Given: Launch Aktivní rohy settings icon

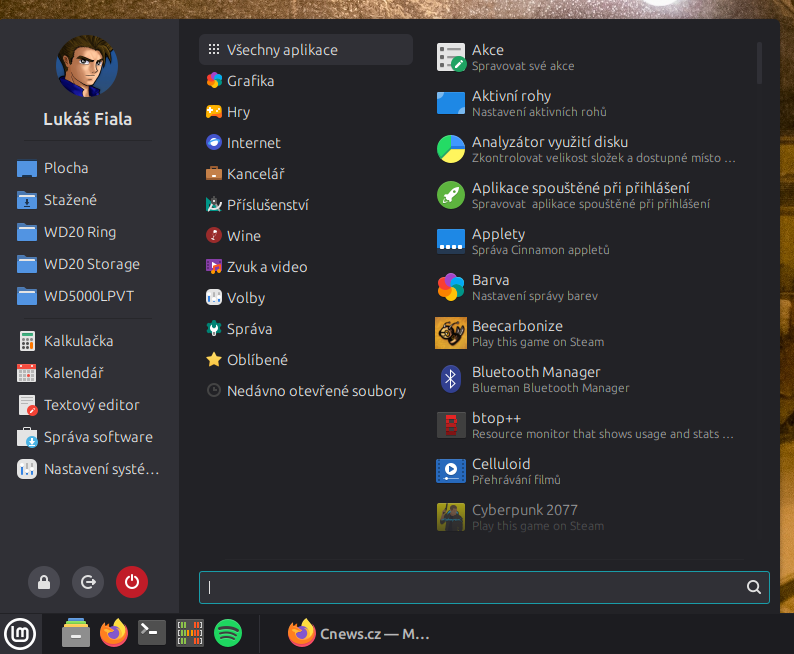Looking at the screenshot, I should tap(451, 103).
